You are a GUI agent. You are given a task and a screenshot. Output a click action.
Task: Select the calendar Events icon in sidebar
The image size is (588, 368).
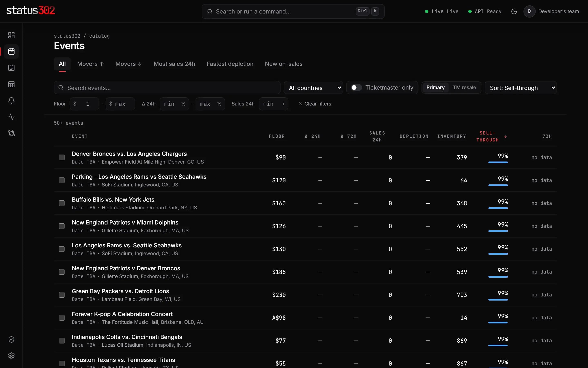pyautogui.click(x=11, y=51)
